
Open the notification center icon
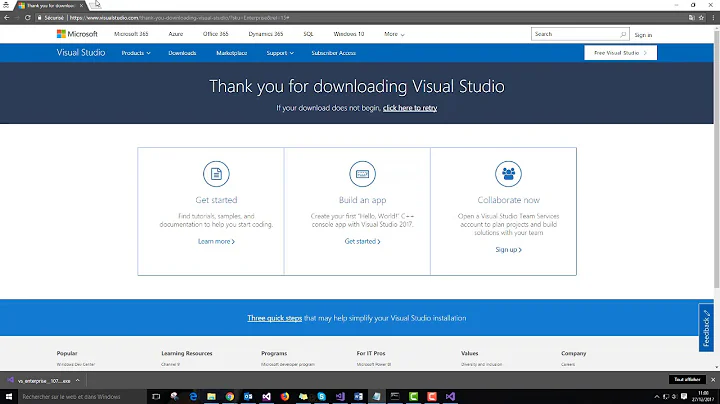(x=684, y=396)
